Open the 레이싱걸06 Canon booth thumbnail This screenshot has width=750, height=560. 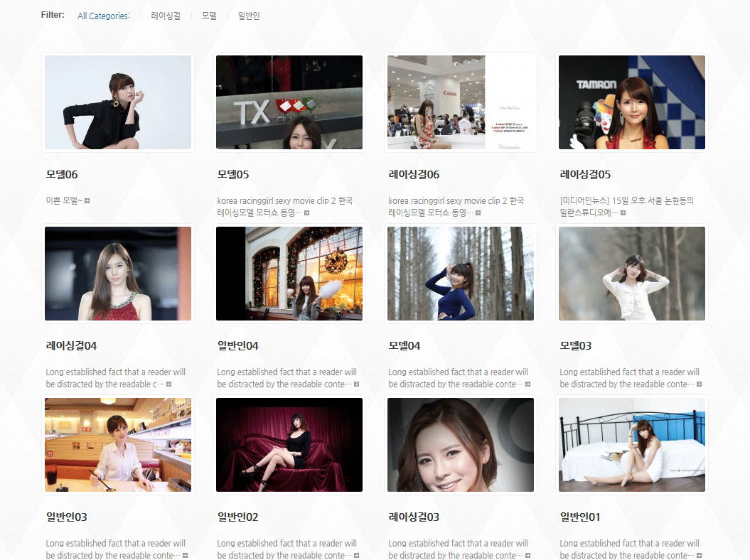tap(461, 102)
